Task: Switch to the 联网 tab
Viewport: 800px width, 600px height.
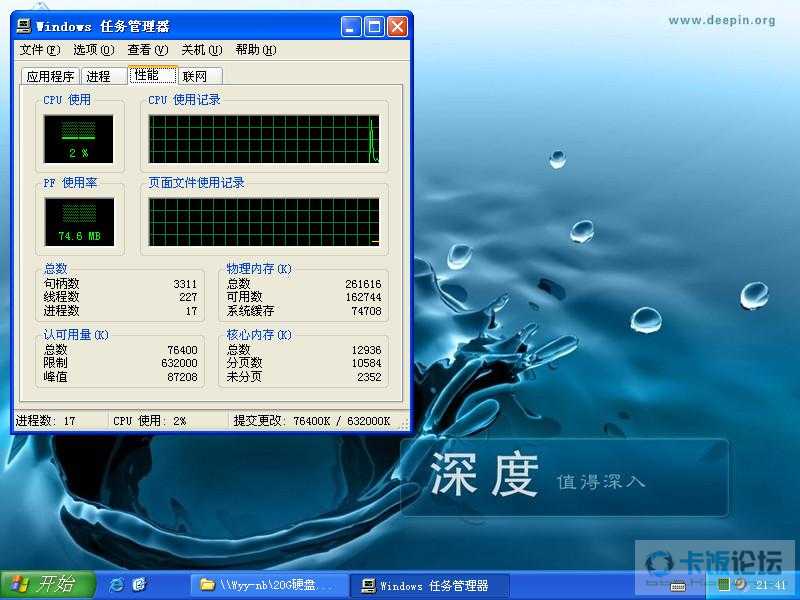Action: click(199, 77)
